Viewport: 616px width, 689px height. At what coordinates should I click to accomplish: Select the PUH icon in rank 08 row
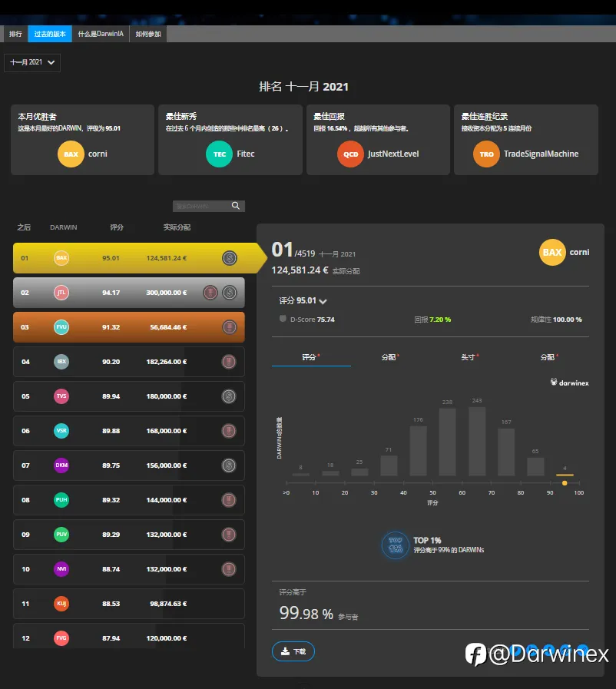[x=61, y=500]
